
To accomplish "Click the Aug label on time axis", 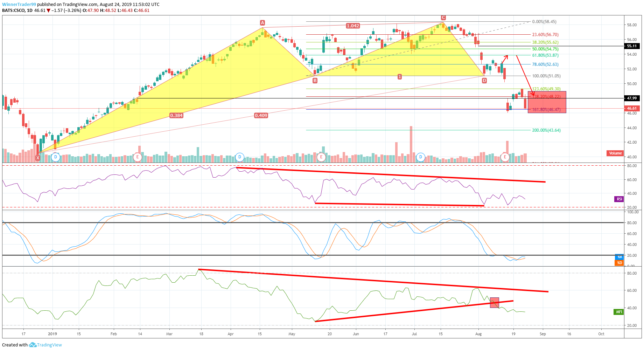I will click(478, 334).
